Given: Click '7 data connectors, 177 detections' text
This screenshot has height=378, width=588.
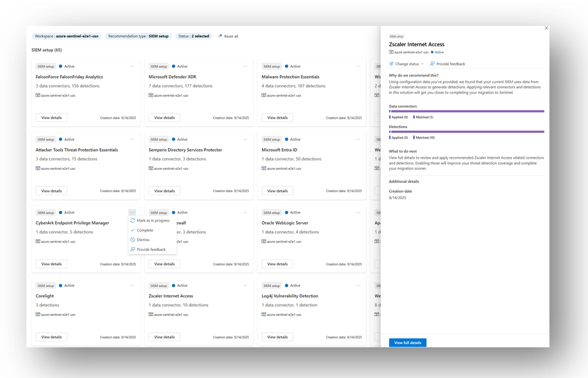Looking at the screenshot, I should pos(180,86).
